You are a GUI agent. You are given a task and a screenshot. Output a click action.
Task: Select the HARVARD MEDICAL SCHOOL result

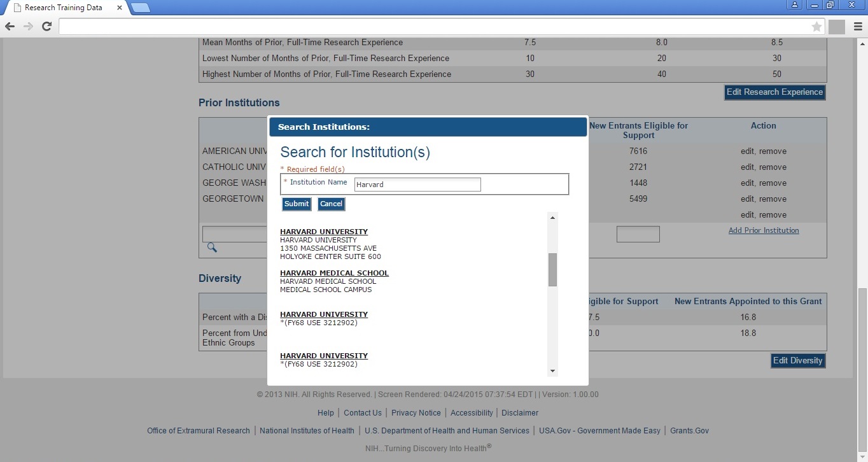(x=334, y=273)
